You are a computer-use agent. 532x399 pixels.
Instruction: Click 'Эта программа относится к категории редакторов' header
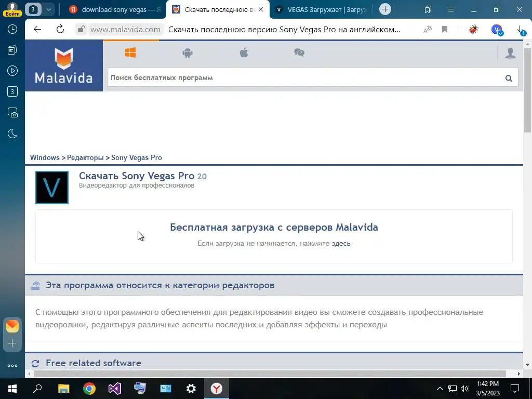point(160,285)
